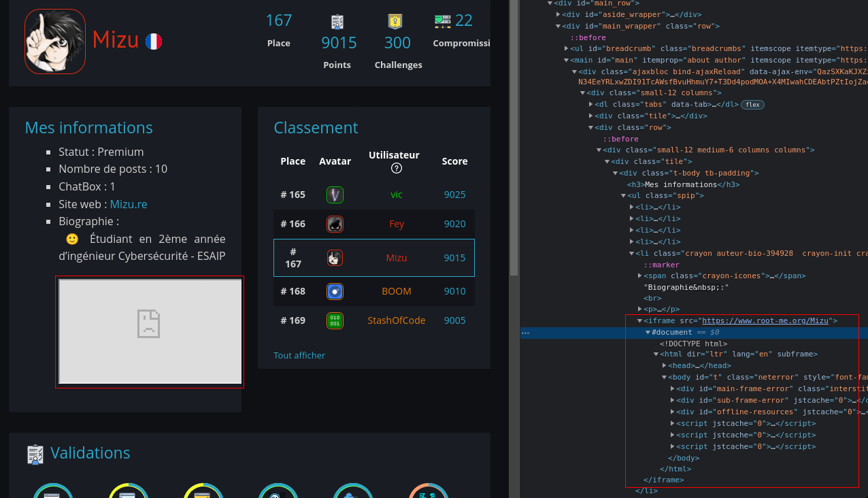Screen dimensions: 868x498
Task: Click the Statut : Premium item
Action: [101, 152]
